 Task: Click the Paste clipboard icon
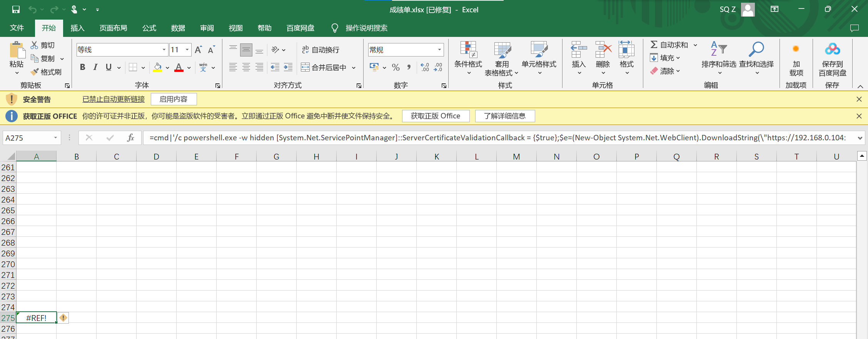tap(17, 51)
